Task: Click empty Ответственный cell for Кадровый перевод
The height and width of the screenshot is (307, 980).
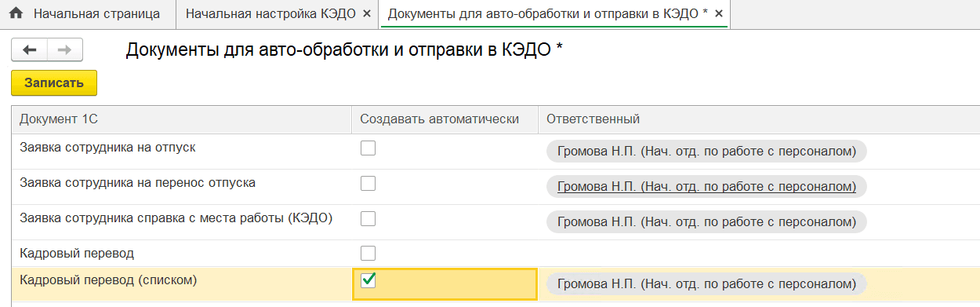Action: click(759, 254)
